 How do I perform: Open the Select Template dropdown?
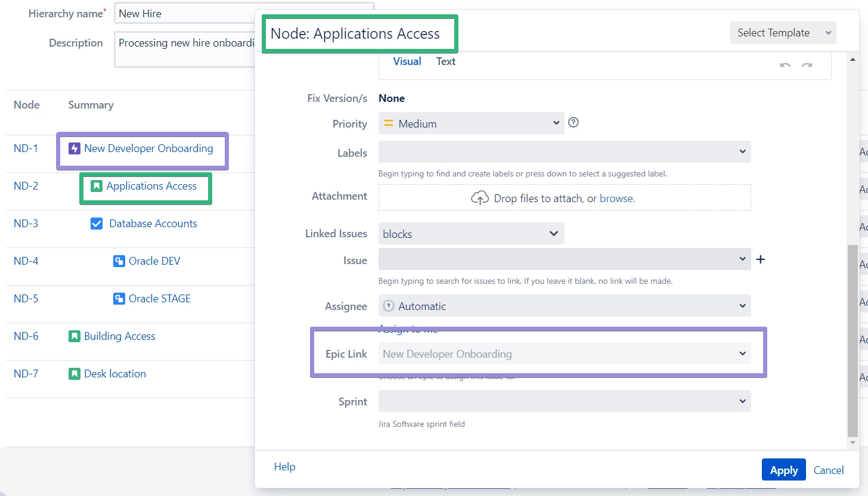(x=783, y=33)
